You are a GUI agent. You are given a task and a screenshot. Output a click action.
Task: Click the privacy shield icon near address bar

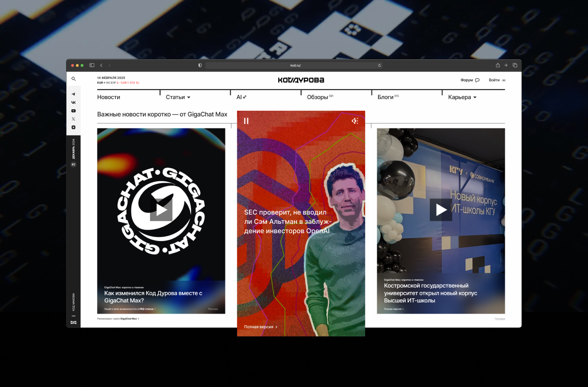tap(200, 65)
